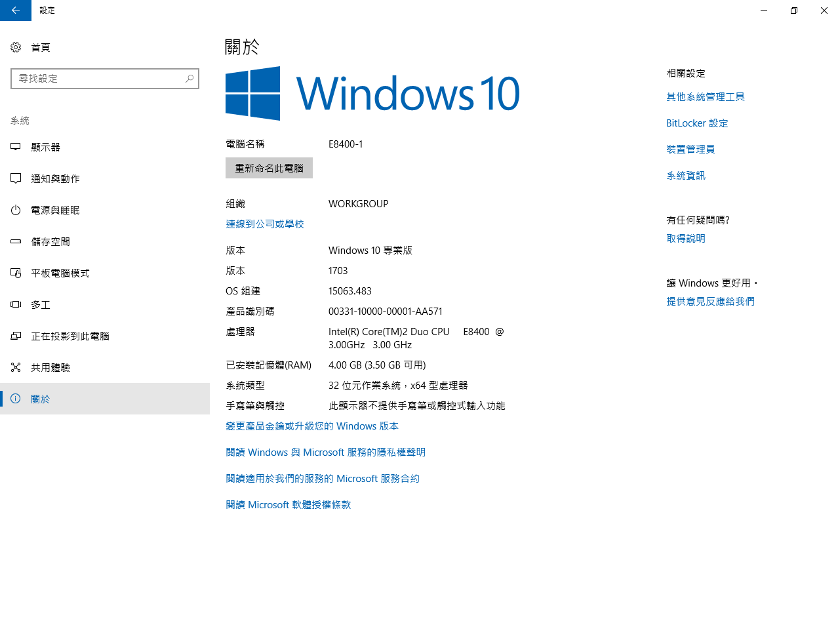Click the 電源與睡眠 power icon

click(x=16, y=210)
